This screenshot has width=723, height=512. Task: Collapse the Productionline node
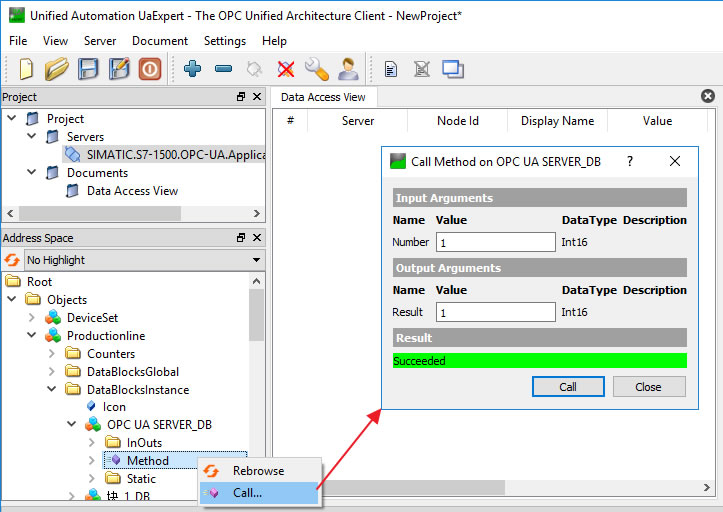pyautogui.click(x=31, y=335)
